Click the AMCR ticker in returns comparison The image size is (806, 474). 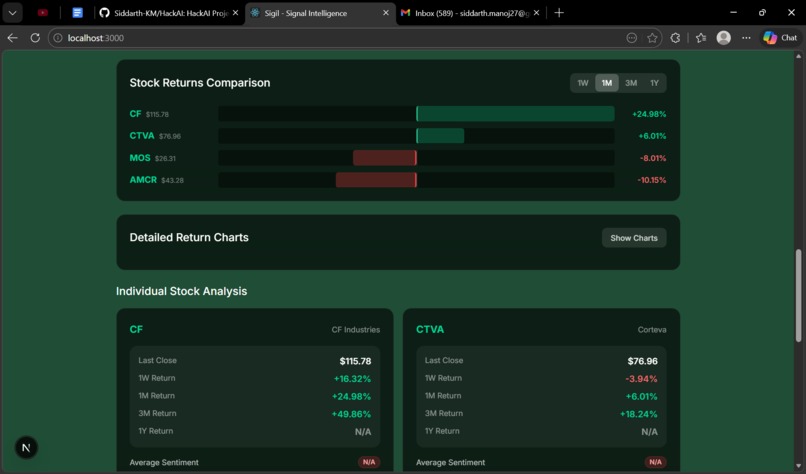click(x=143, y=180)
